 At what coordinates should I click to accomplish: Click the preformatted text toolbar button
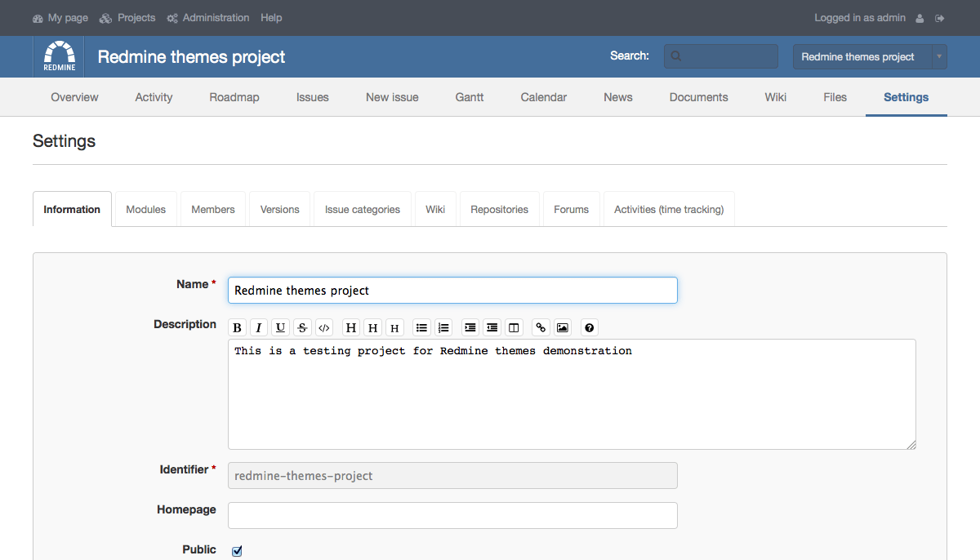tap(514, 327)
